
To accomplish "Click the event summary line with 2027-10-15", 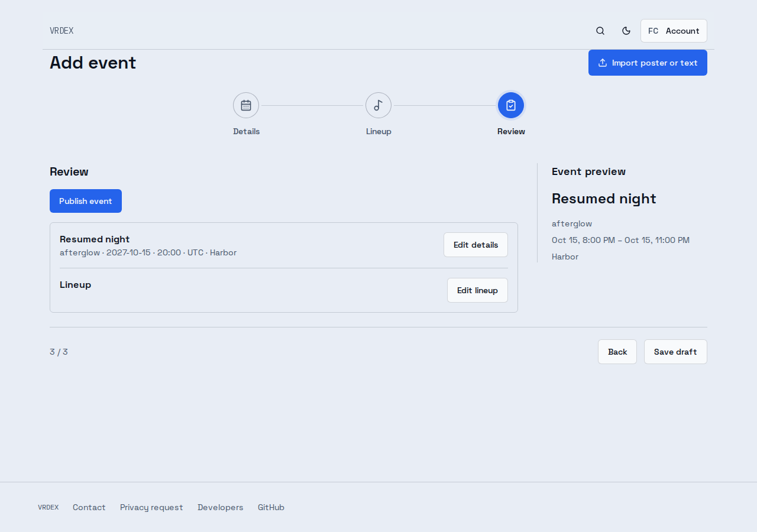I will 148,252.
